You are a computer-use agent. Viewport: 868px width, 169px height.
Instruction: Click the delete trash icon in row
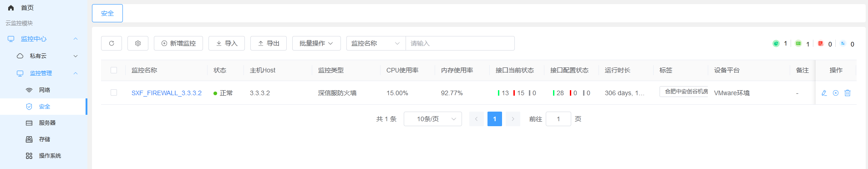click(x=848, y=93)
